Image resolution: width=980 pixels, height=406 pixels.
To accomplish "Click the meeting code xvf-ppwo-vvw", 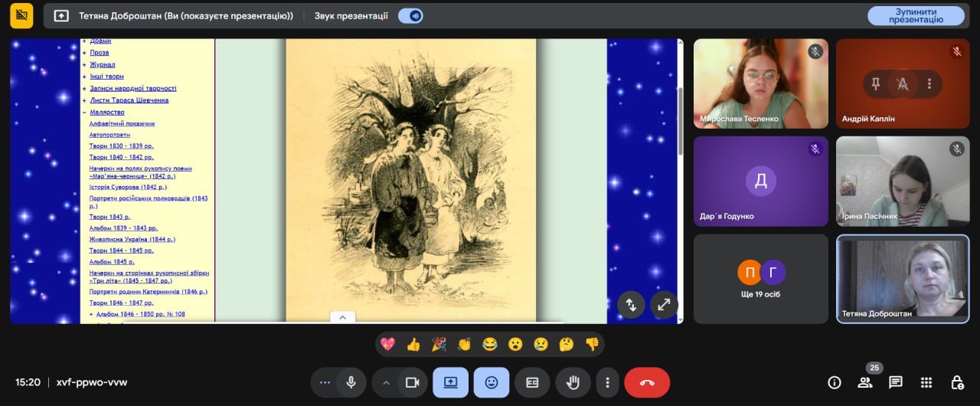I will tap(92, 382).
